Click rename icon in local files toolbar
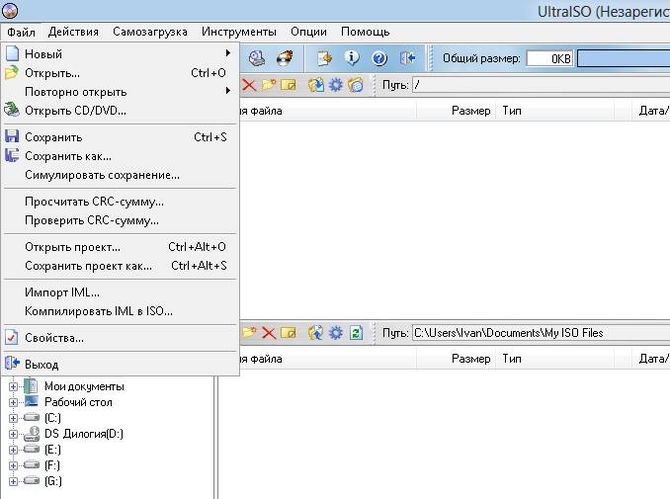Image resolution: width=670 pixels, height=499 pixels. coord(288,333)
